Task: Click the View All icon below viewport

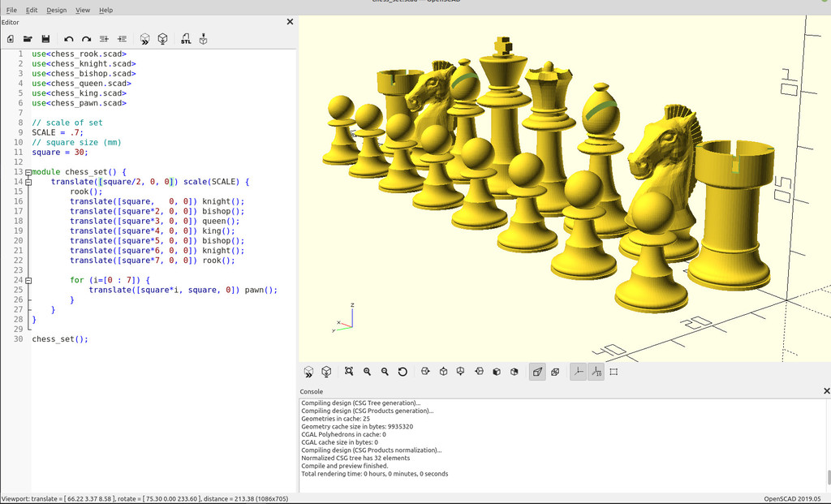Action: tap(349, 372)
